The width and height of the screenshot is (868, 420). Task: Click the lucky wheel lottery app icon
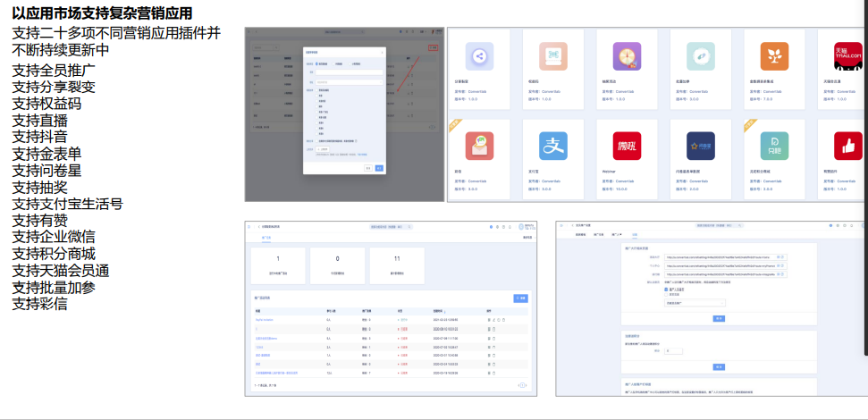tap(627, 56)
